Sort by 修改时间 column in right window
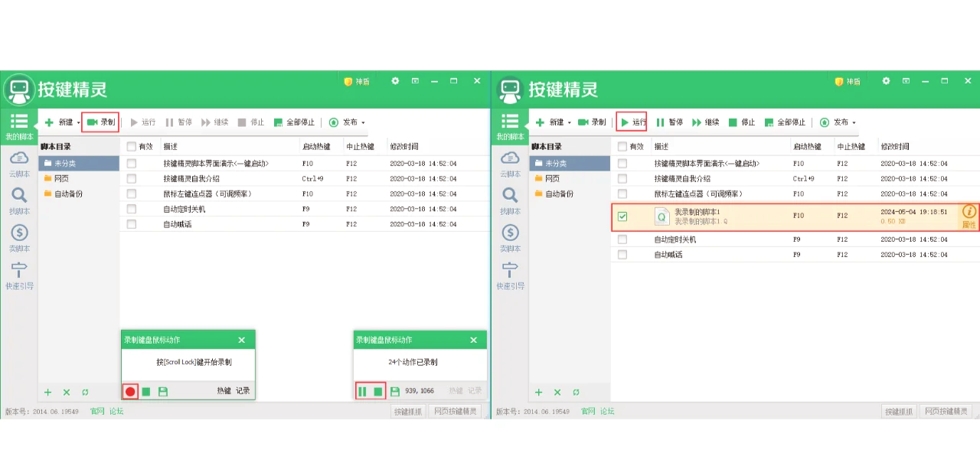The width and height of the screenshot is (980, 466). [x=893, y=146]
